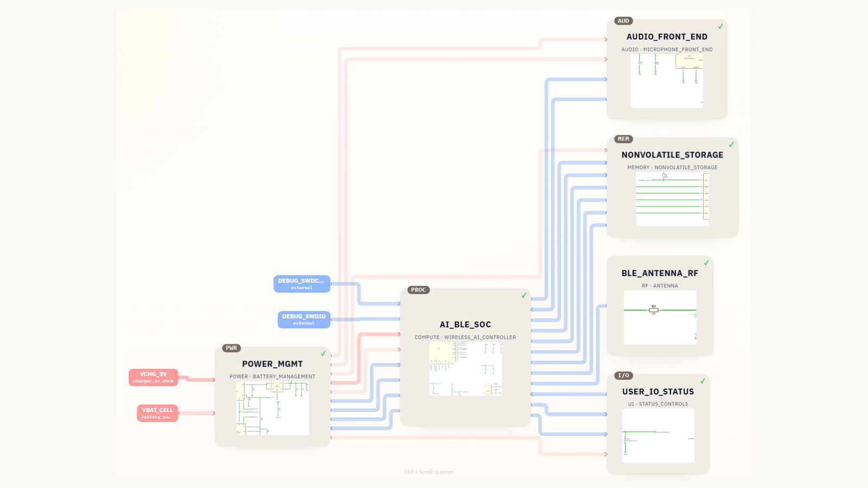The width and height of the screenshot is (868, 488).
Task: Open the NONVOLATILE_STORAGE schematic thumbnail
Action: point(672,199)
